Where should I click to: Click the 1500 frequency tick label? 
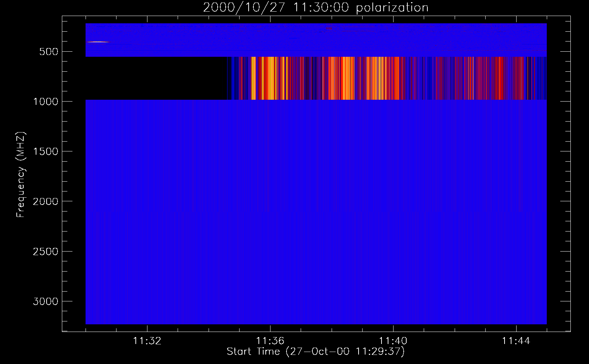point(46,151)
